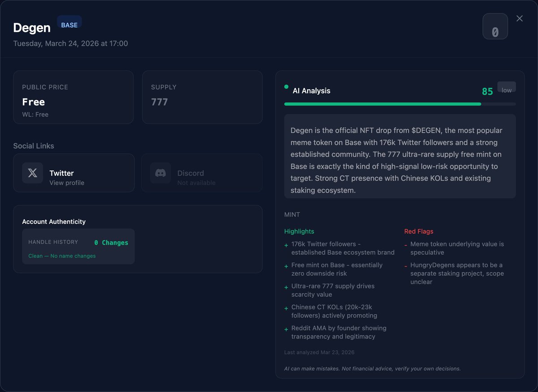Click the Clean — No name changes text
538x392 pixels.
point(62,256)
